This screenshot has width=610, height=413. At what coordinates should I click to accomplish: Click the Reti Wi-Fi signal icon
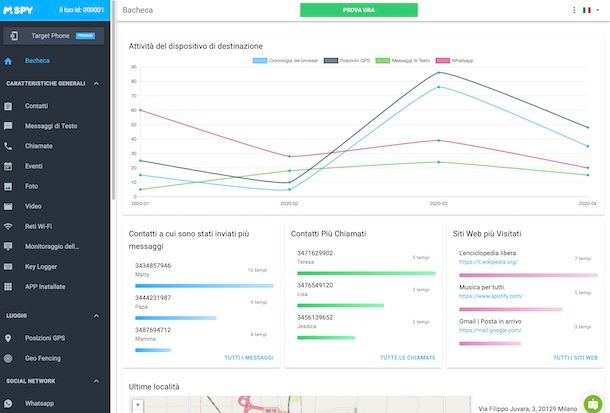coord(8,226)
